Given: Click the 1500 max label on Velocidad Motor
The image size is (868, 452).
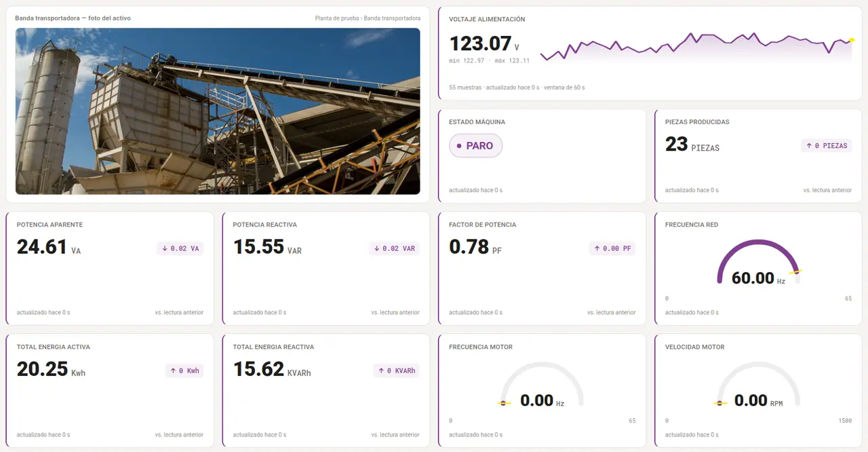Looking at the screenshot, I should [x=845, y=421].
